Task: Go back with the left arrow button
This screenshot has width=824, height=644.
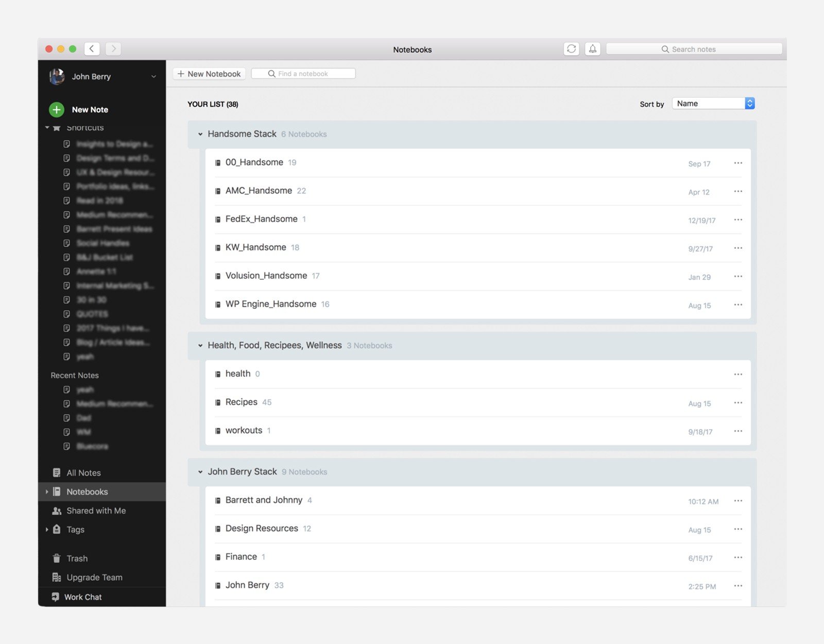Action: click(x=92, y=49)
